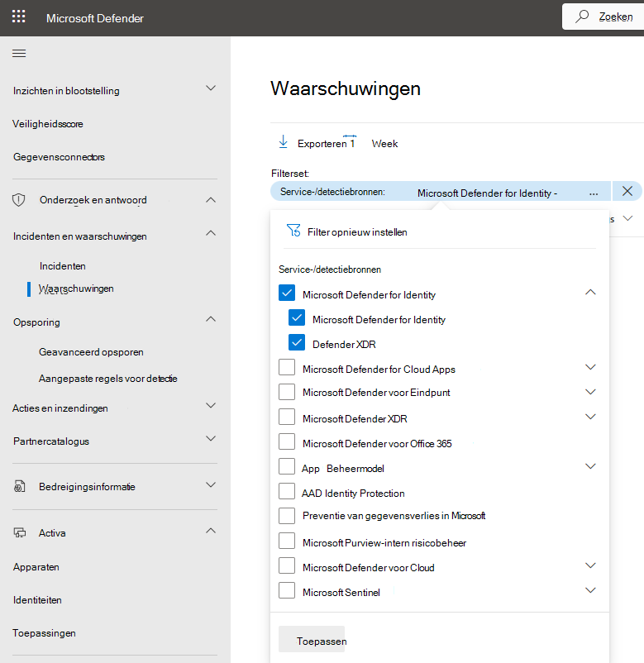Collapse Incidenten en waarschuwingen group
This screenshot has width=644, height=663.
(x=211, y=233)
